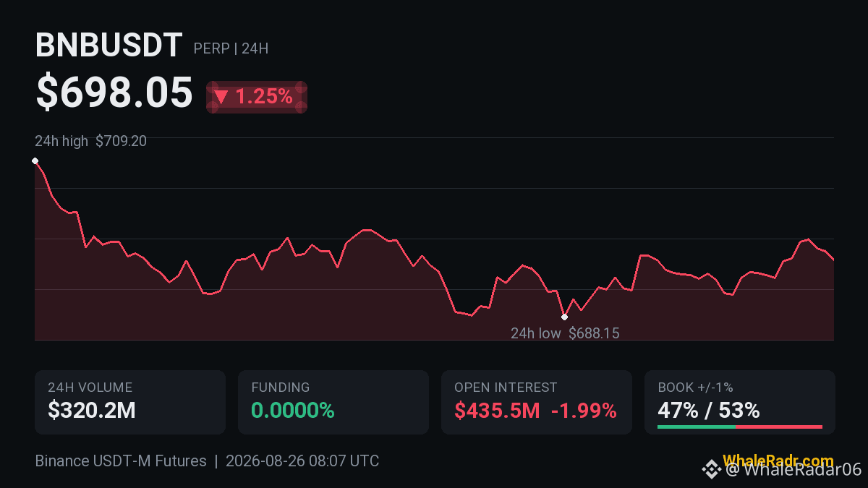The width and height of the screenshot is (868, 488).
Task: Click the Binance logo beside @WhaleRadar06
Action: (x=712, y=469)
